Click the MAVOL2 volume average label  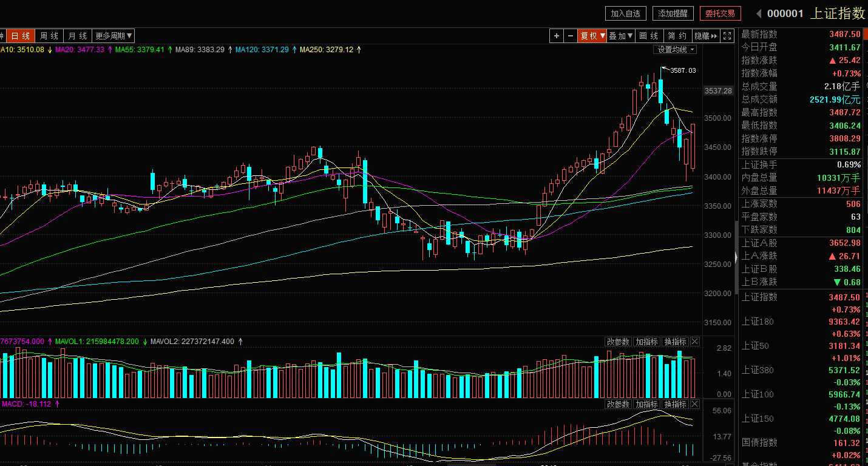(x=192, y=342)
